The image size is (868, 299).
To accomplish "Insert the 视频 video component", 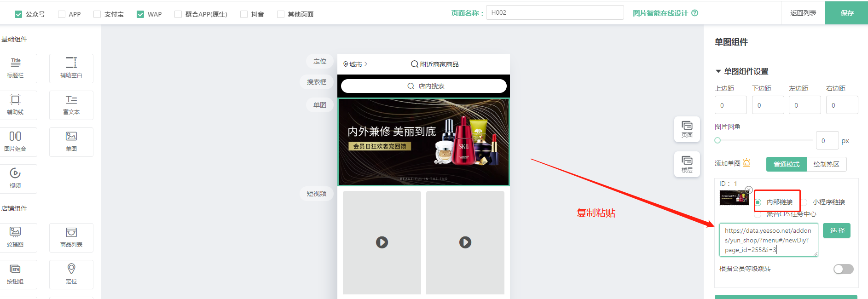I will [x=16, y=178].
